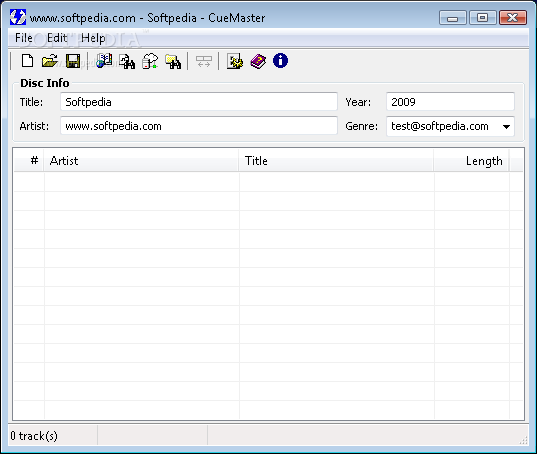Open the File menu

pyautogui.click(x=24, y=38)
